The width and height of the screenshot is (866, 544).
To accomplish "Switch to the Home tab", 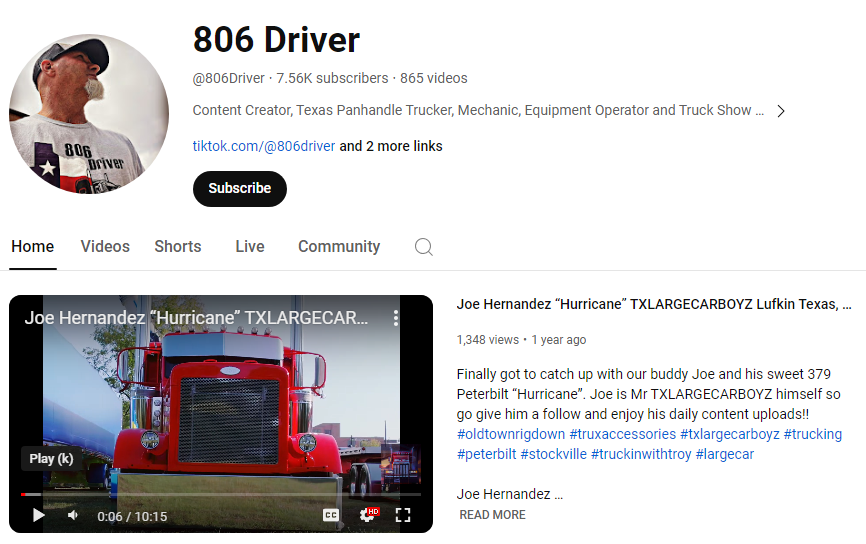I will pyautogui.click(x=33, y=246).
